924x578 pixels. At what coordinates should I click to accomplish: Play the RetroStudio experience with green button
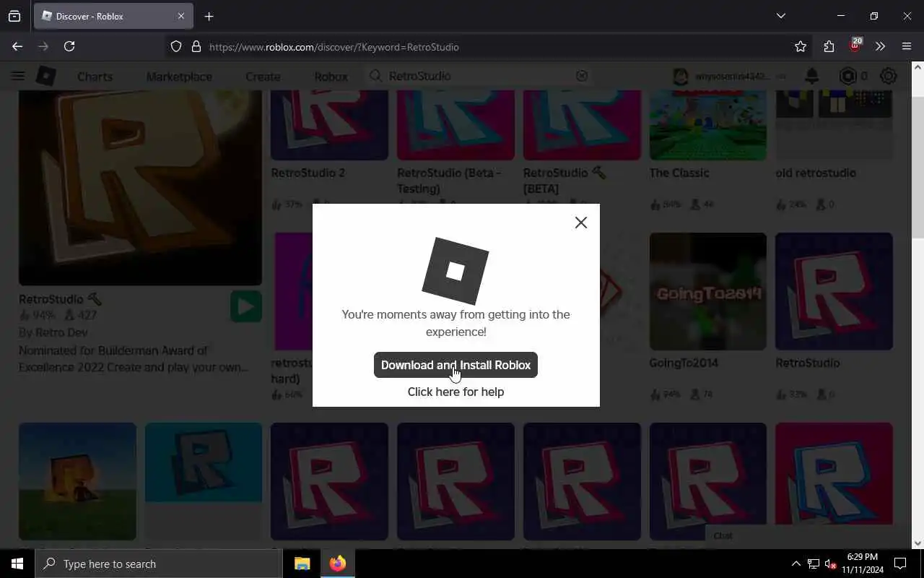[246, 306]
